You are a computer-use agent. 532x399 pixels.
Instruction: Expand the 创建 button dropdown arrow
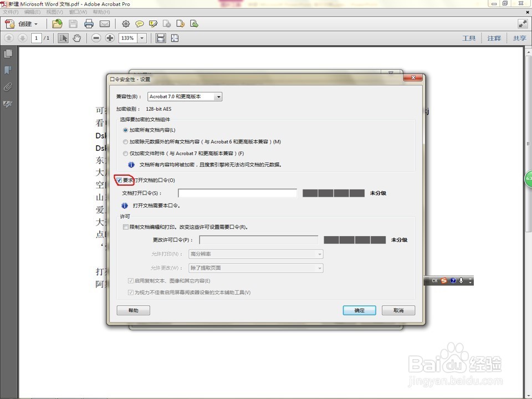point(36,24)
